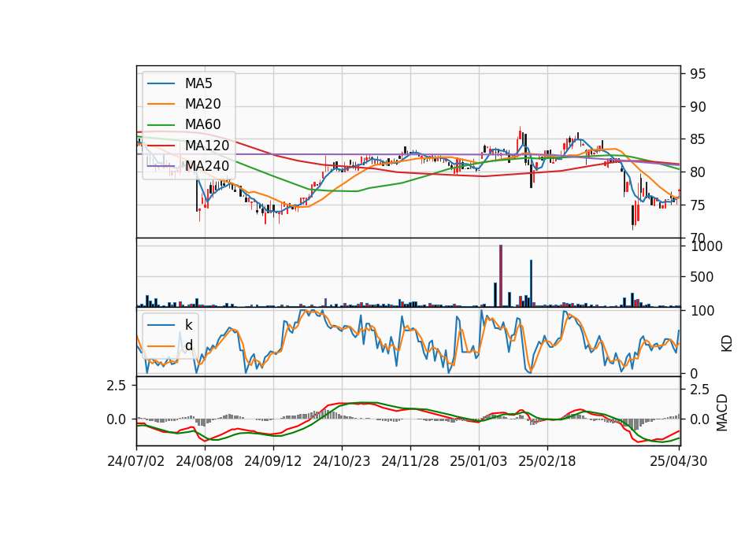This screenshot has width=756, height=543.
Task: Click the green MA60 legend line sample
Action: coord(161,125)
